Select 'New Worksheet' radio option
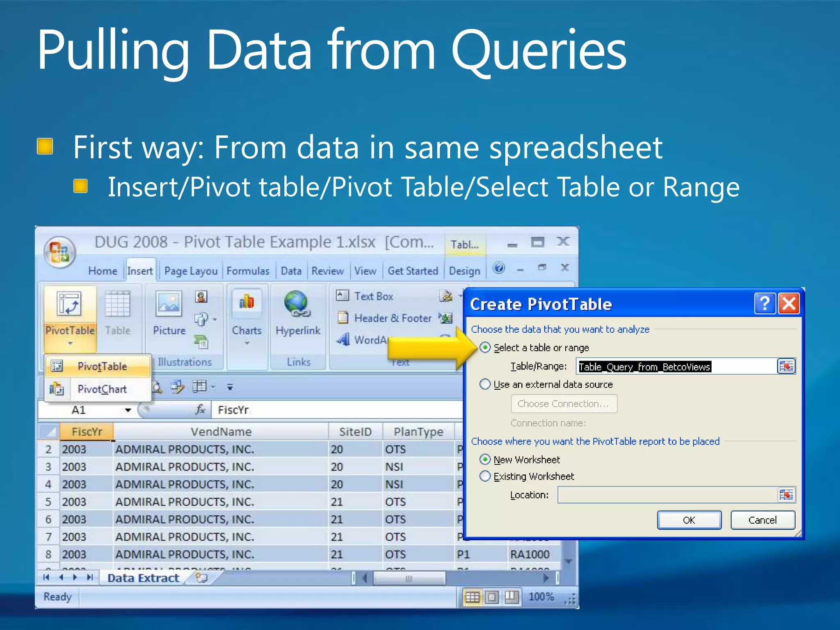Viewport: 840px width, 630px height. [485, 459]
